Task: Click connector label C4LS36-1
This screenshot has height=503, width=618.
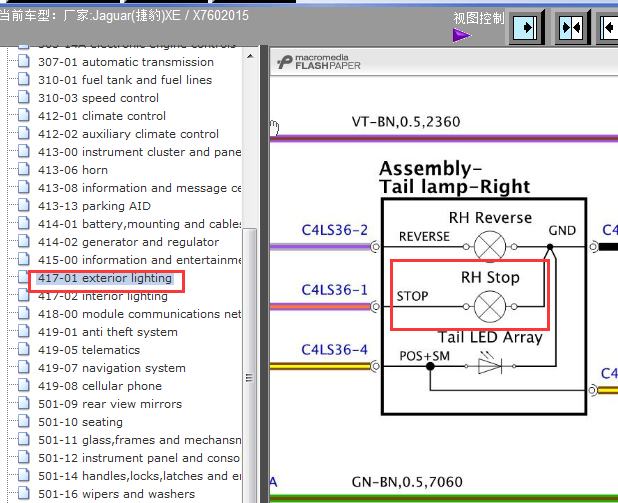Action: 334,290
